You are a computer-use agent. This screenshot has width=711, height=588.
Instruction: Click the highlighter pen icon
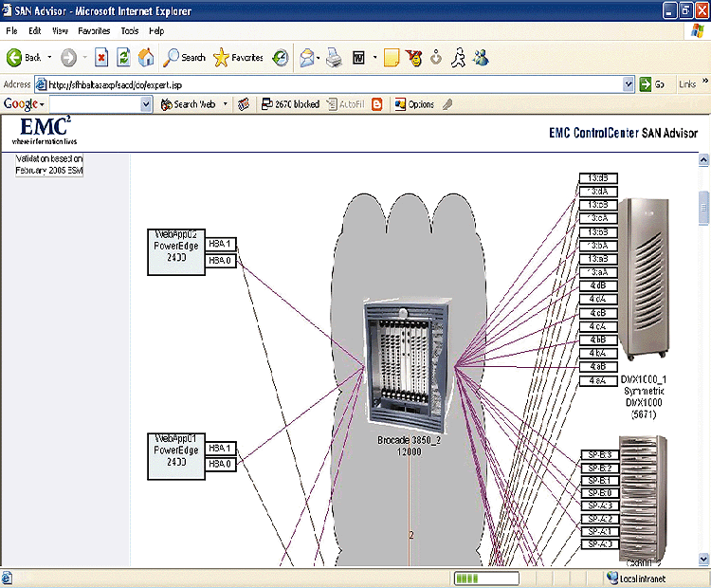[447, 104]
